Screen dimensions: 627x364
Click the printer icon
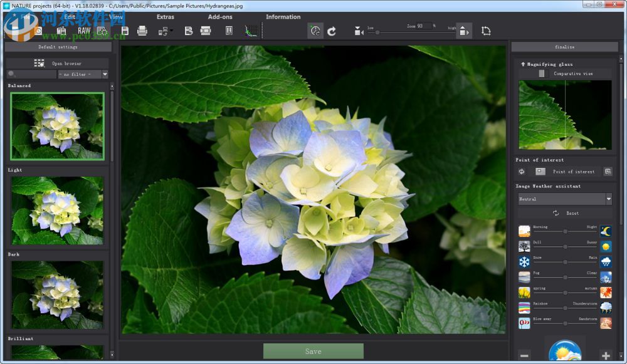(x=142, y=31)
